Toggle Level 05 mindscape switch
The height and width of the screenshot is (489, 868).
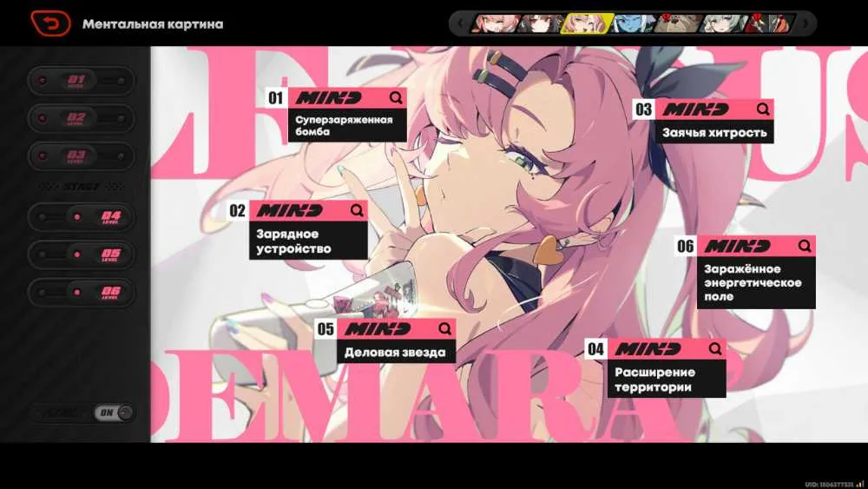click(82, 254)
